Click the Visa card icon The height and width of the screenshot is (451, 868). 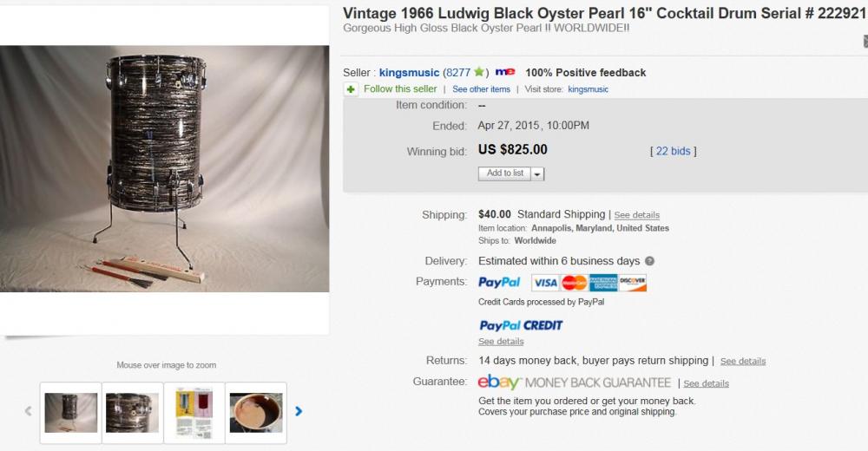point(545,283)
